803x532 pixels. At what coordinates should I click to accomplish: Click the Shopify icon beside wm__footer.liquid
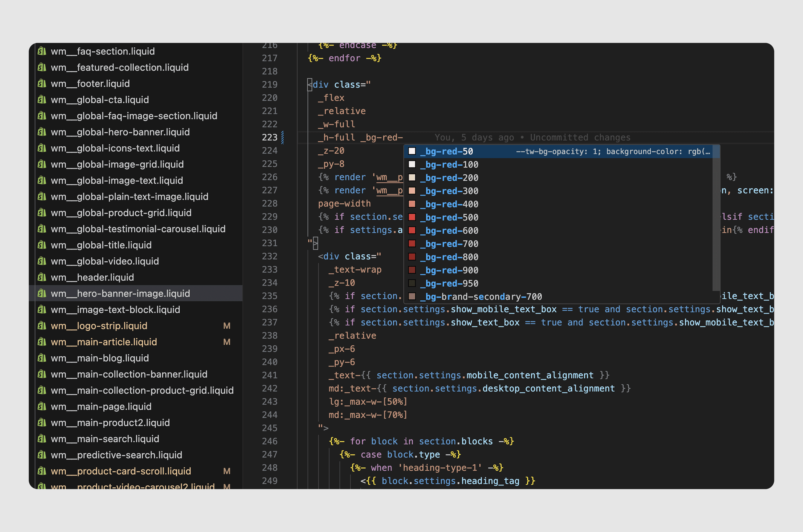pos(42,84)
